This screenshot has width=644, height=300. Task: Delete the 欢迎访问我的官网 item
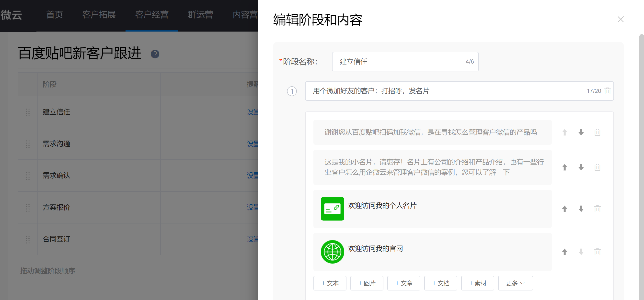(598, 252)
